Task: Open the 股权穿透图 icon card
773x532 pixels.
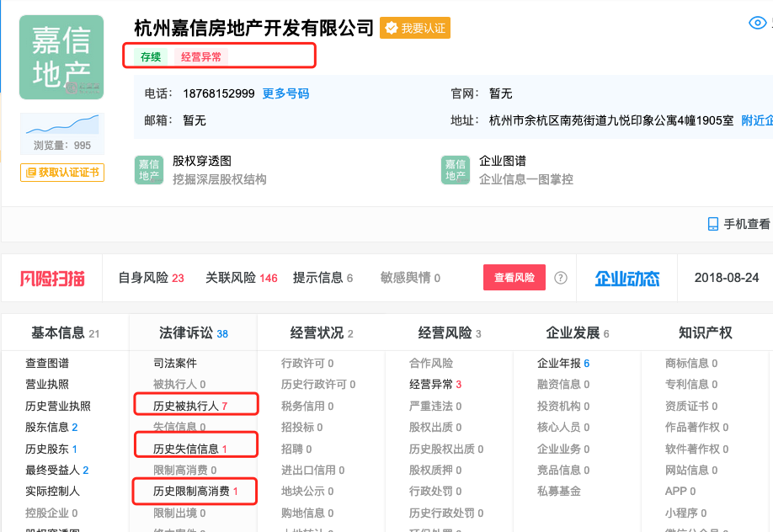Action: point(149,170)
